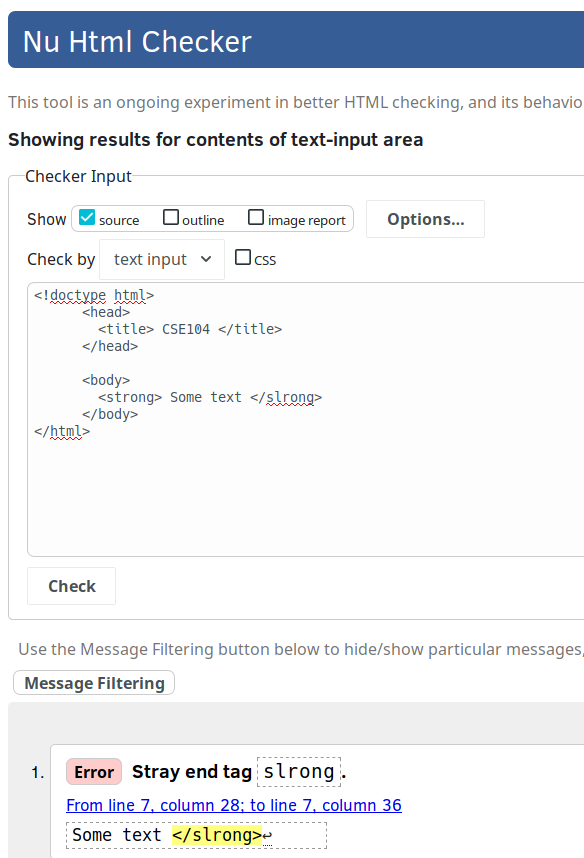Enable the outline checkbox
The height and width of the screenshot is (858, 584).
tap(171, 217)
